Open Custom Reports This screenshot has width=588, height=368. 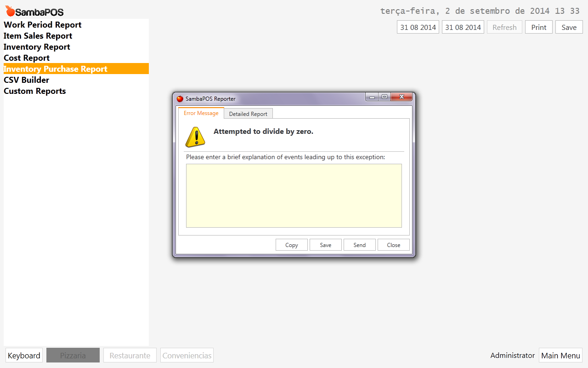point(35,91)
